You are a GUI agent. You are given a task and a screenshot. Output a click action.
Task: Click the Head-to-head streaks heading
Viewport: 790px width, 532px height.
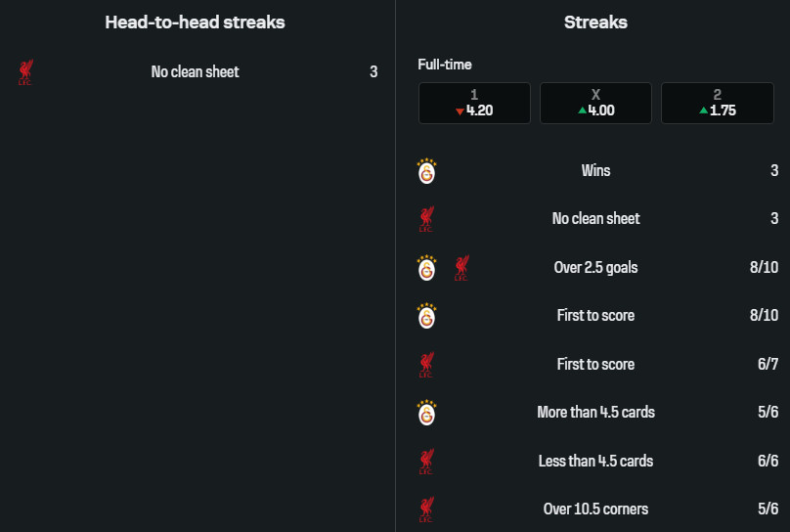(x=196, y=22)
